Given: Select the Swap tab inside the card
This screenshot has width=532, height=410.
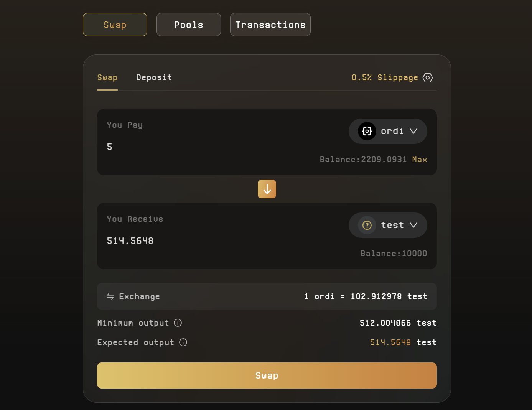Looking at the screenshot, I should (107, 78).
